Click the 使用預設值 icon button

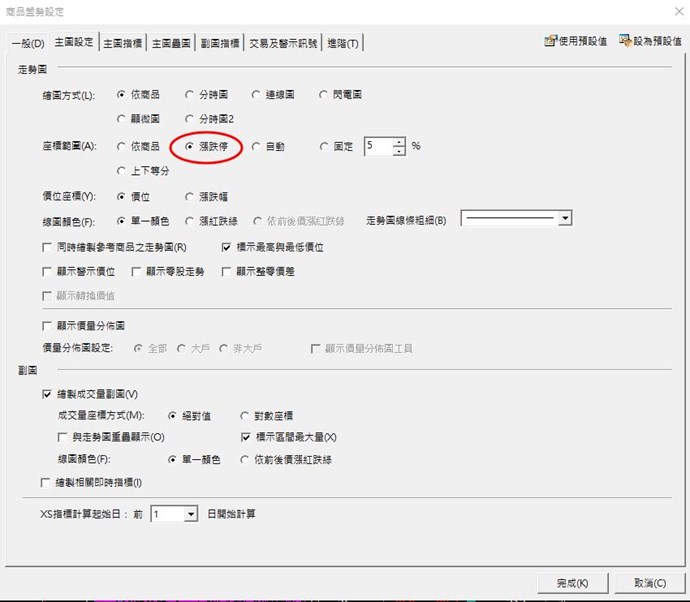[x=575, y=41]
